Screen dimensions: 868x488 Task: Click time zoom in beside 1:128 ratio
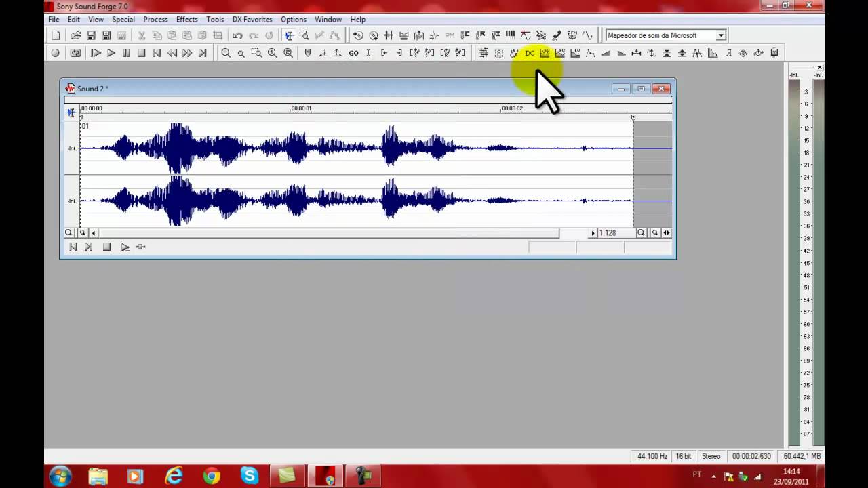[x=641, y=232]
